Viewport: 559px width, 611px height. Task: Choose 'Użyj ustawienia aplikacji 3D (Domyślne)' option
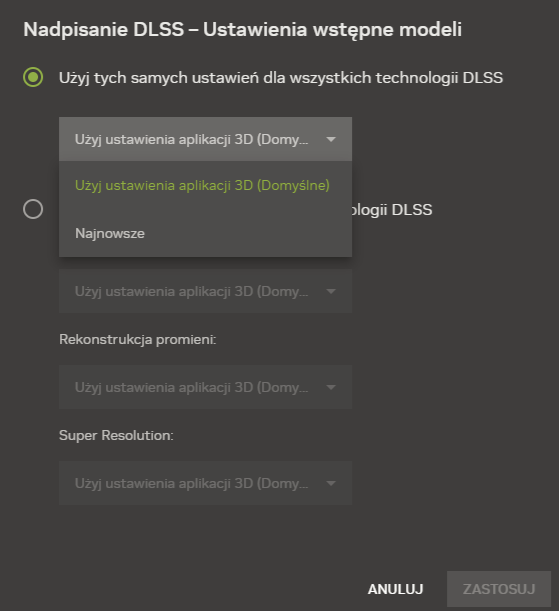[205, 185]
